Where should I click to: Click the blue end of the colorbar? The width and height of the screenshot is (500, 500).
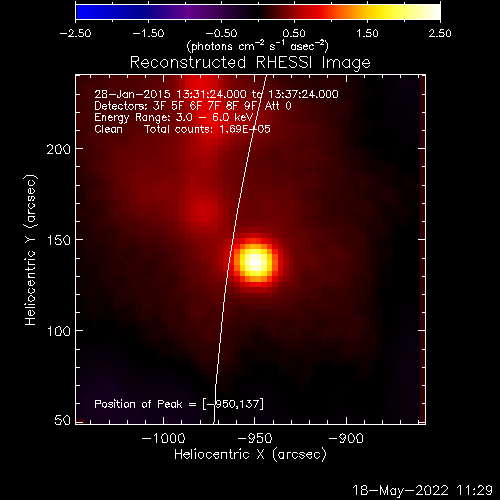[x=83, y=12]
